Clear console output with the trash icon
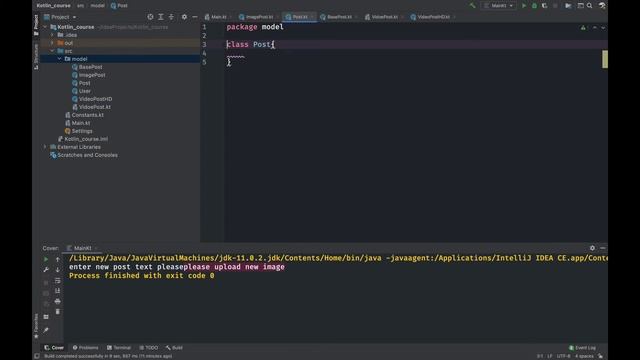The height and width of the screenshot is (360, 640). [x=58, y=312]
